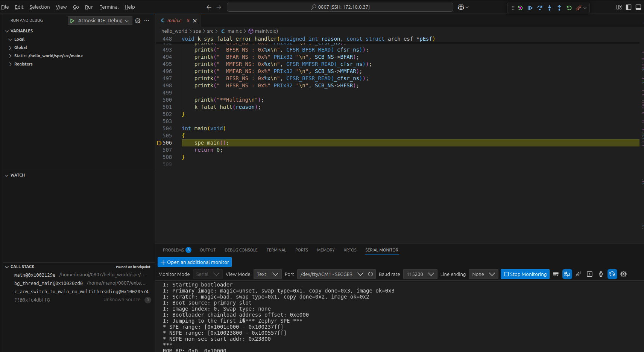Switch to OUTPUT panel tab
This screenshot has height=352, width=644.
(208, 250)
